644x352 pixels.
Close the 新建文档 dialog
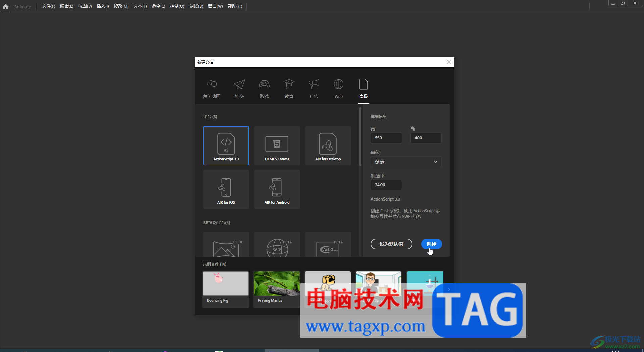[449, 62]
